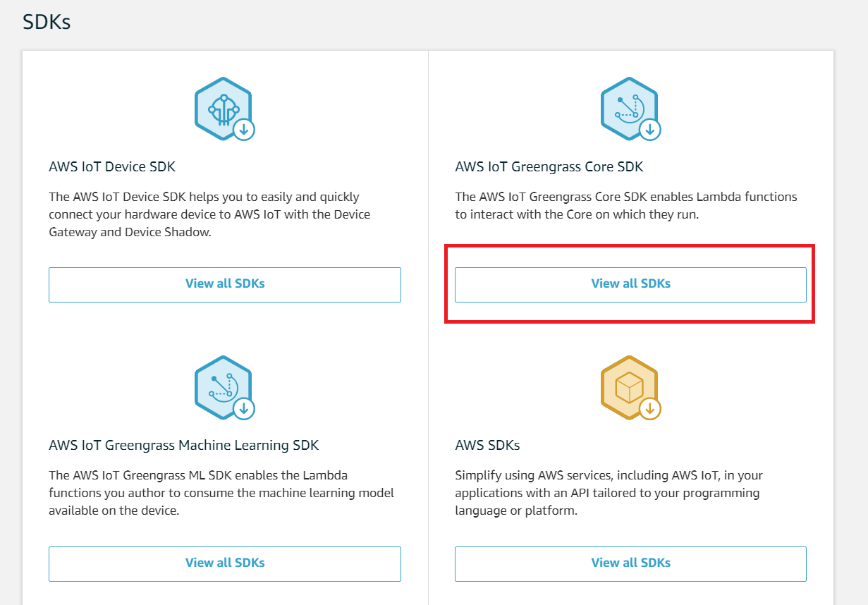
Task: Click the 'AWS SDKs' card heading
Action: coord(487,446)
